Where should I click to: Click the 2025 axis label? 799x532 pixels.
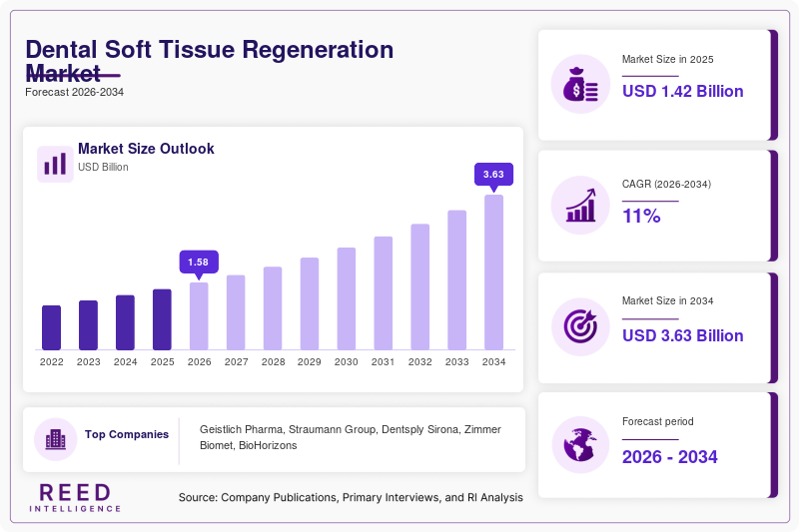tap(162, 362)
